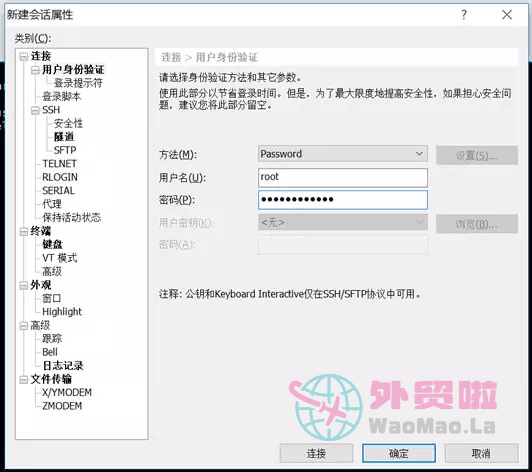Collapse the 外观 tree node
The image size is (532, 472).
pos(23,285)
